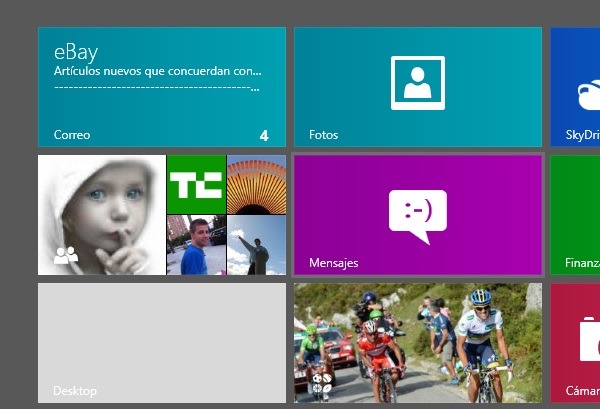Open the People tile baby photo
Screen dimensions: 600x409
point(102,215)
